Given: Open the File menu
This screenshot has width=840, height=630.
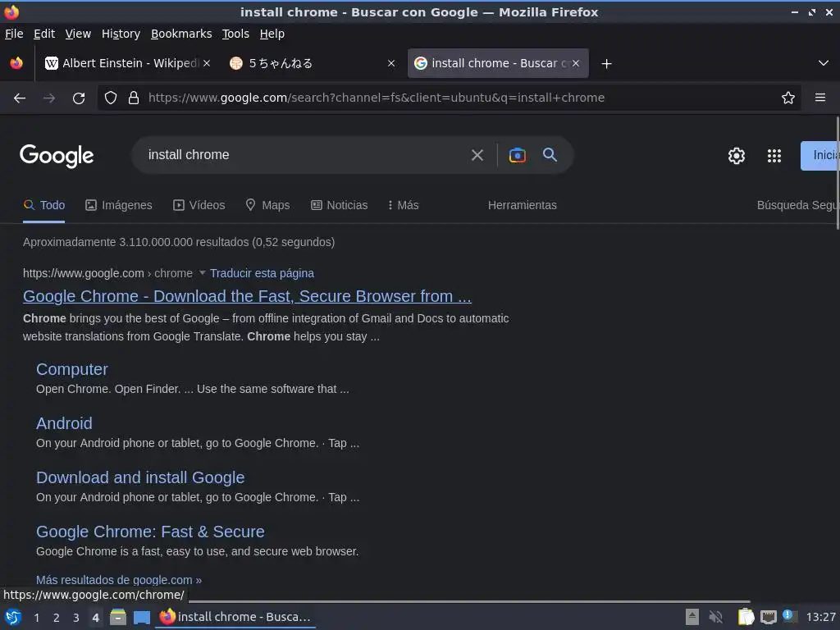Looking at the screenshot, I should (14, 34).
